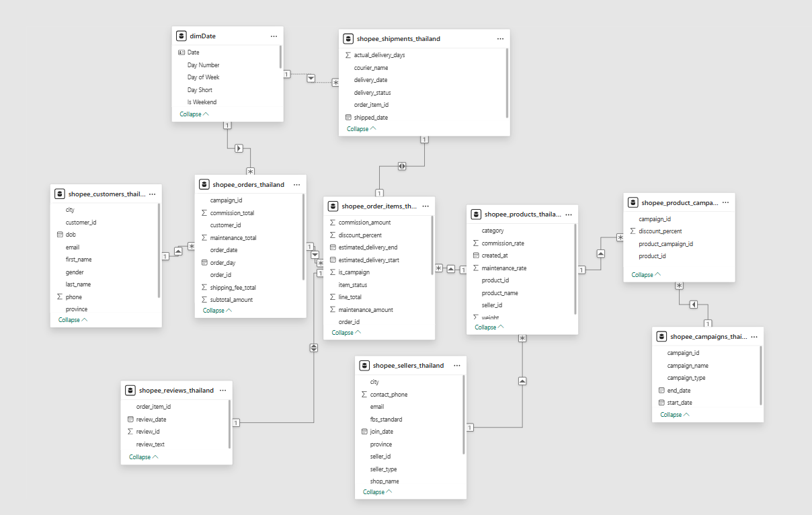The width and height of the screenshot is (812, 515).
Task: Select the products to product_campaigns relationship arrow
Action: pyautogui.click(x=600, y=253)
